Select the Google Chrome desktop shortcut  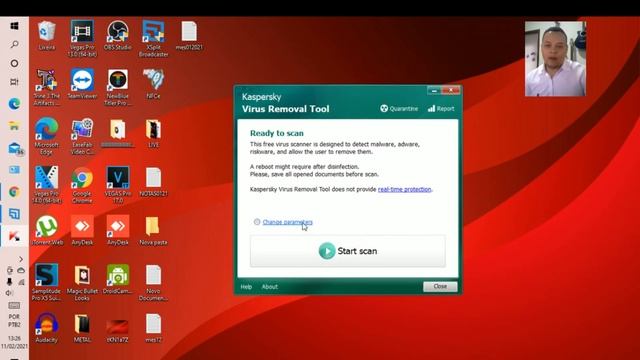(82, 185)
